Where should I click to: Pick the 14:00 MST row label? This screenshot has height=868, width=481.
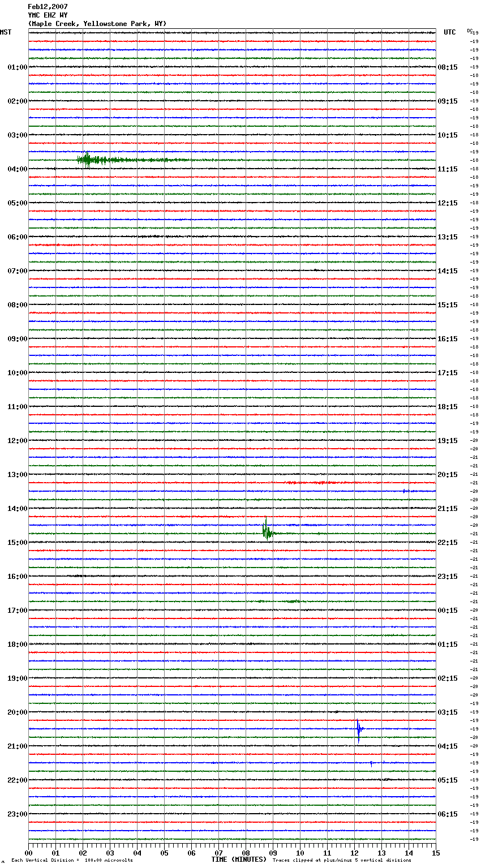(18, 509)
